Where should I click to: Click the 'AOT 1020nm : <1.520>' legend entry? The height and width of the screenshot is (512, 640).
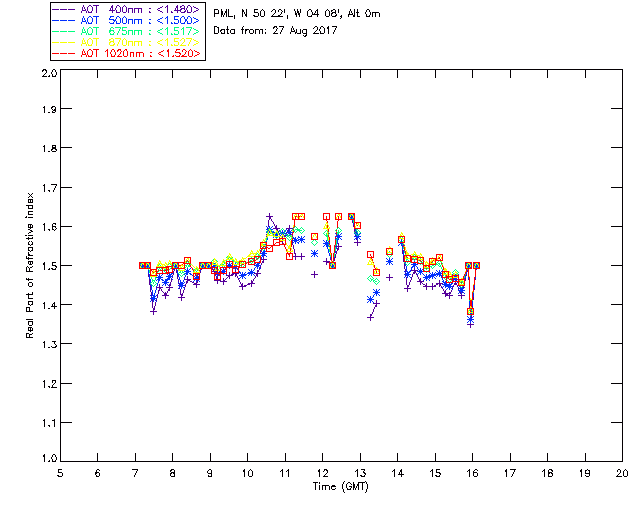click(127, 53)
